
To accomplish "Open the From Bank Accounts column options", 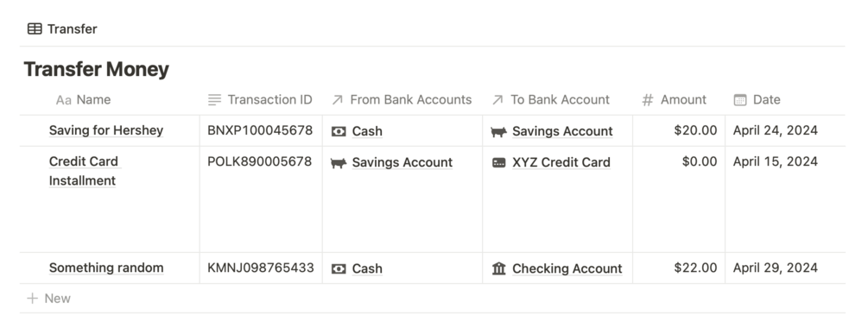I will pyautogui.click(x=402, y=99).
